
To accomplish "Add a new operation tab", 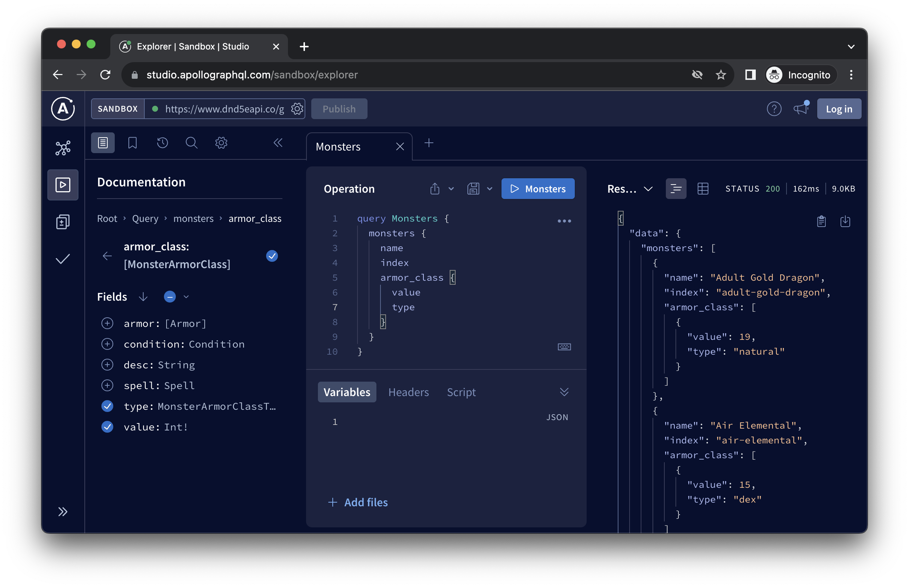I will point(429,143).
